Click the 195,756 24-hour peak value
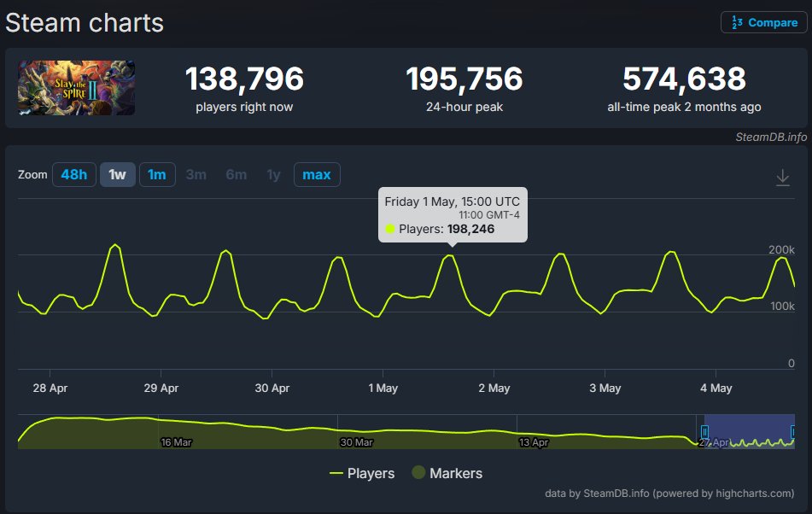The width and height of the screenshot is (812, 514). coord(464,79)
